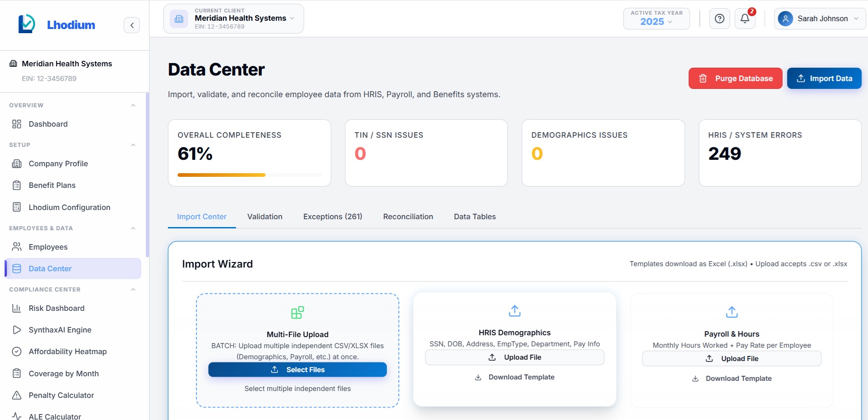Viewport: 868px width, 420px height.
Task: Switch to the Reconciliation tab
Action: pos(408,216)
